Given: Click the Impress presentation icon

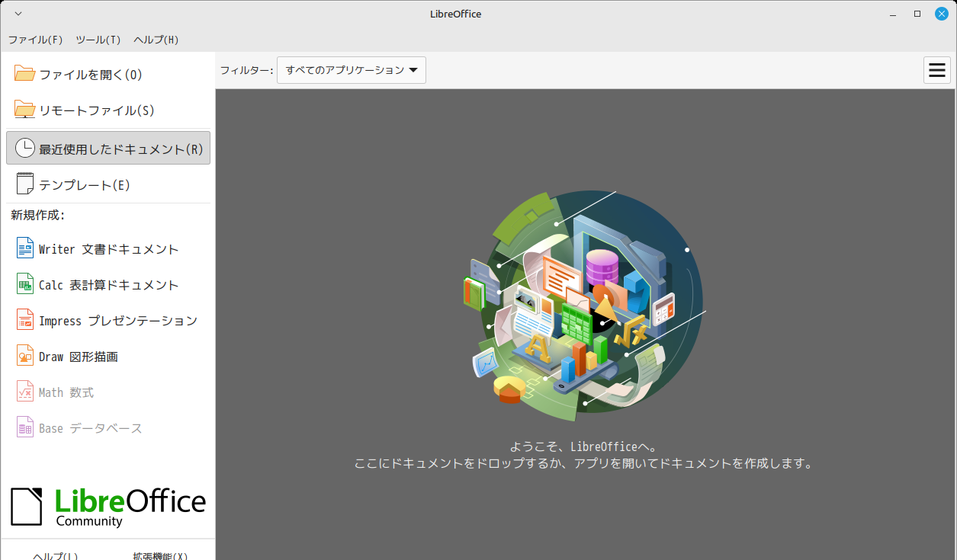Looking at the screenshot, I should tap(25, 321).
